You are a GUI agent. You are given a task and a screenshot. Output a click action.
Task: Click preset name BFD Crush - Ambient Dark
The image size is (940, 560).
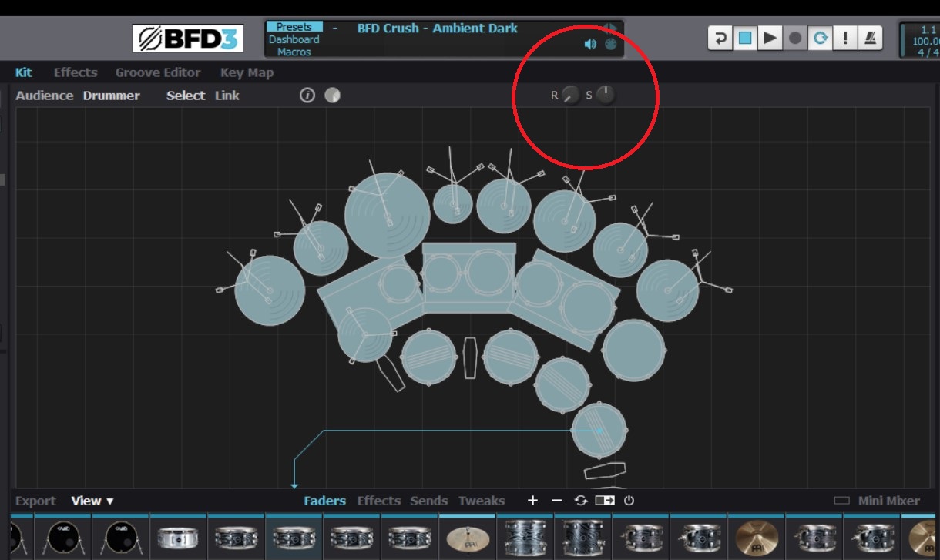[x=437, y=28]
